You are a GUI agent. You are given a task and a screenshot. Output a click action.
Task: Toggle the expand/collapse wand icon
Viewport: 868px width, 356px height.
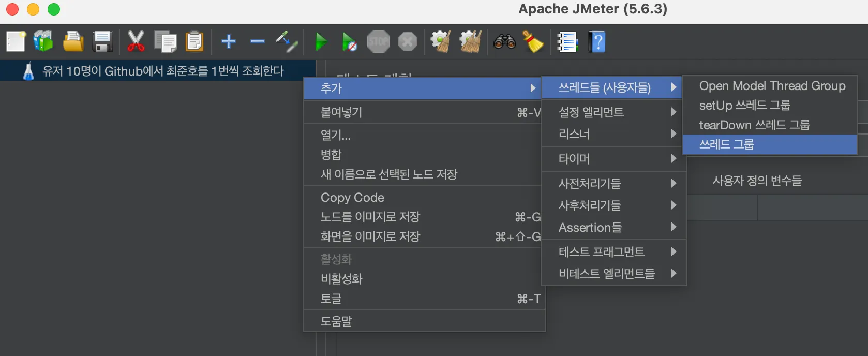286,41
